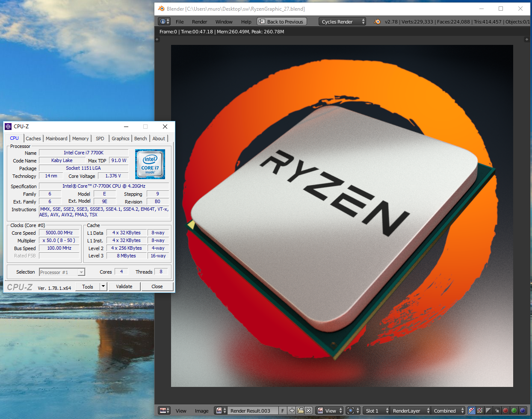
Task: Maximize the Blender window
Action: pyautogui.click(x=501, y=9)
